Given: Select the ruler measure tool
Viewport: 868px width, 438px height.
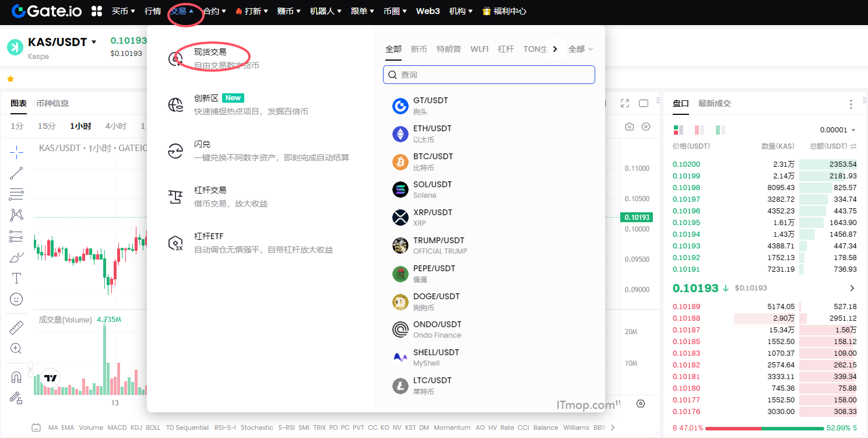Looking at the screenshot, I should [x=16, y=328].
